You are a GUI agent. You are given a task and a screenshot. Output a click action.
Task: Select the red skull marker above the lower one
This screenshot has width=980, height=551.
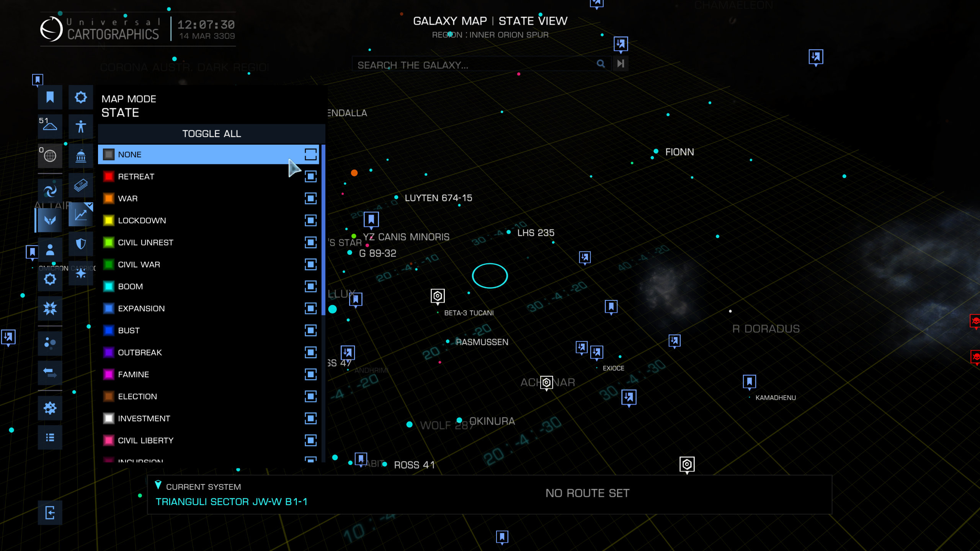coord(975,321)
